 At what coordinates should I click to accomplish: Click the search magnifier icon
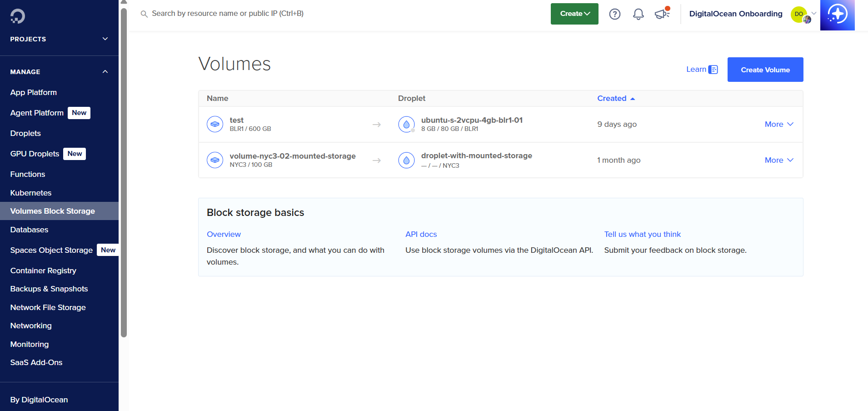point(144,14)
